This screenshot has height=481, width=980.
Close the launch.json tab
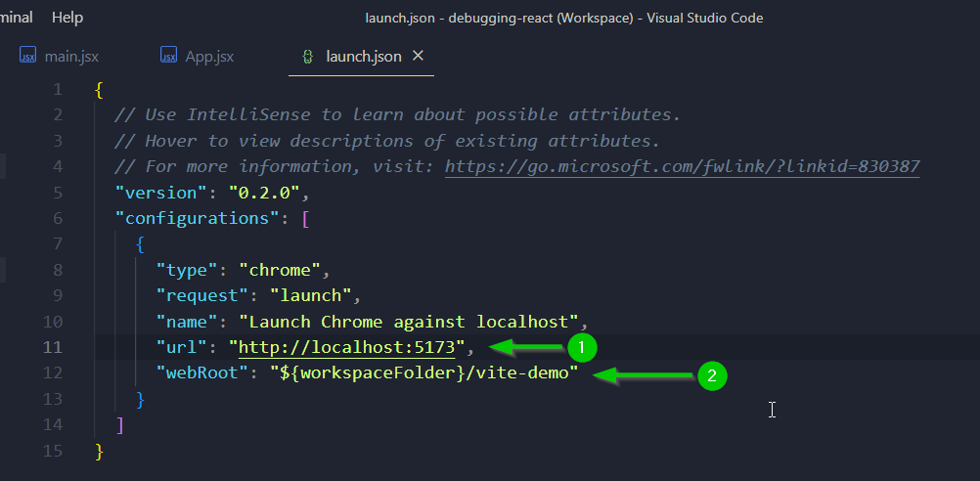419,56
